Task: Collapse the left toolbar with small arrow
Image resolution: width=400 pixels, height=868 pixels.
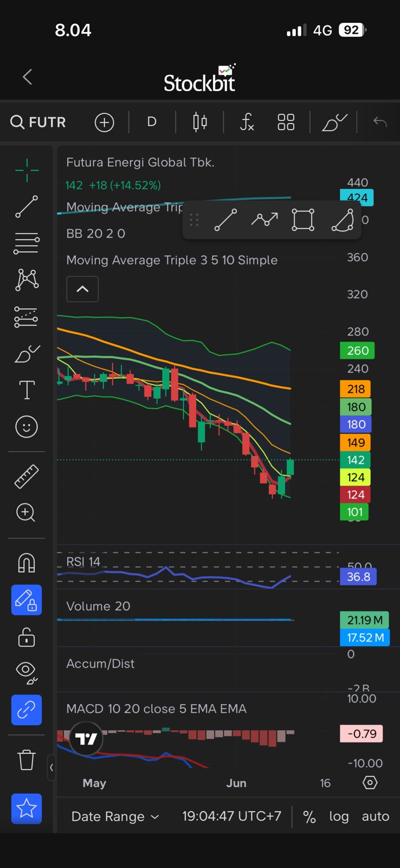Action: pyautogui.click(x=51, y=768)
